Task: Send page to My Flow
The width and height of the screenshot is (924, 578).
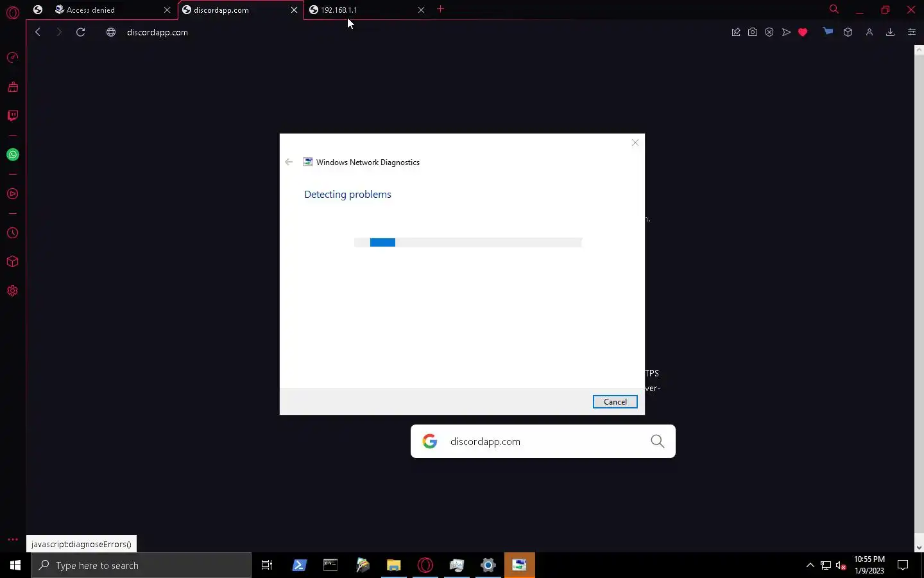Action: [x=786, y=32]
